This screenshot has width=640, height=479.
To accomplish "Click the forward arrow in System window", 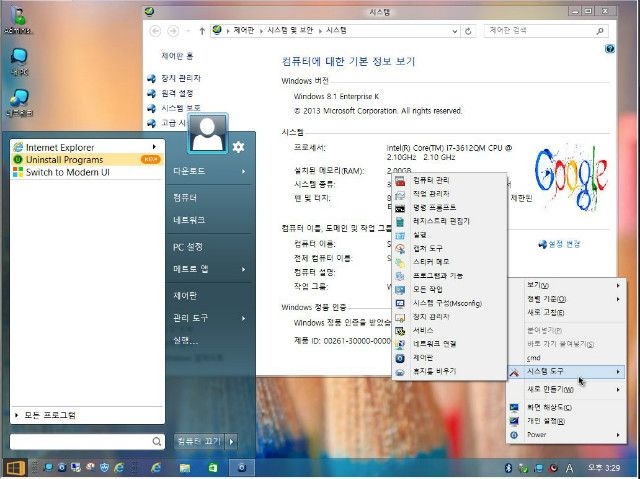I will tap(173, 31).
